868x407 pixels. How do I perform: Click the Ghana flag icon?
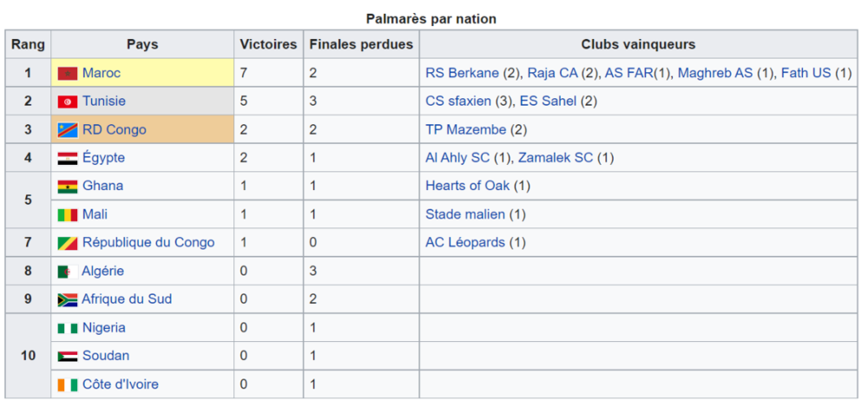point(68,187)
